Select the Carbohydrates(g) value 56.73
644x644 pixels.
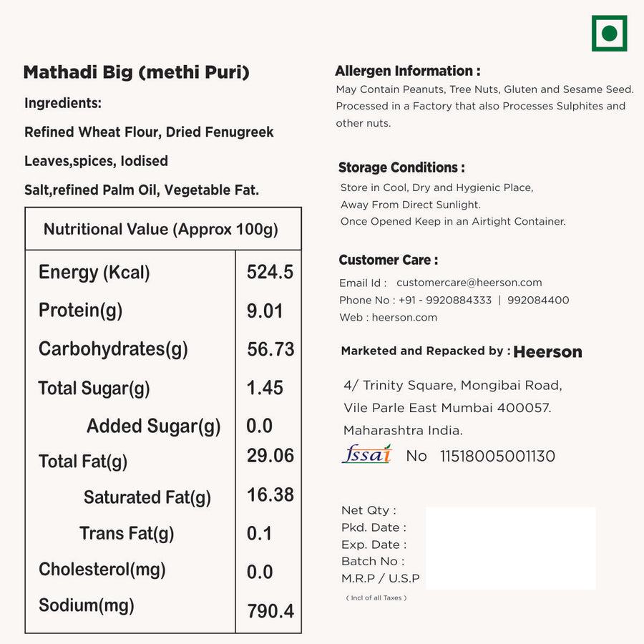(x=270, y=349)
